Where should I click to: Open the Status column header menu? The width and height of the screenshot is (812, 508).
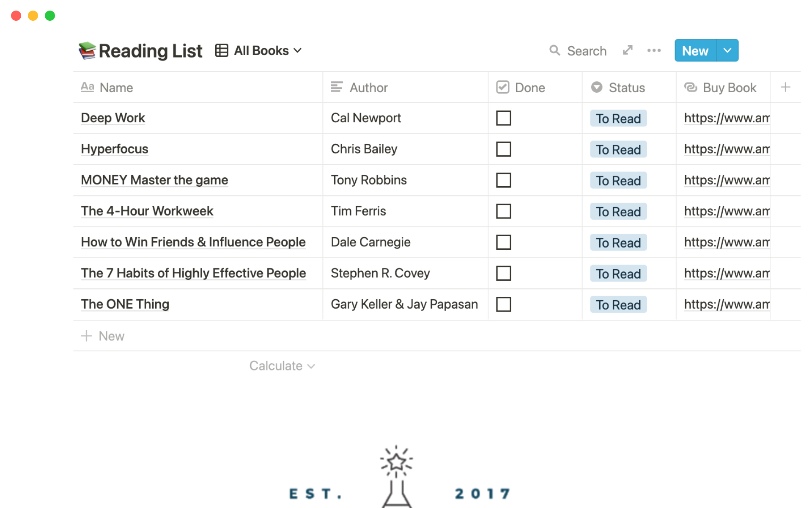pos(626,88)
